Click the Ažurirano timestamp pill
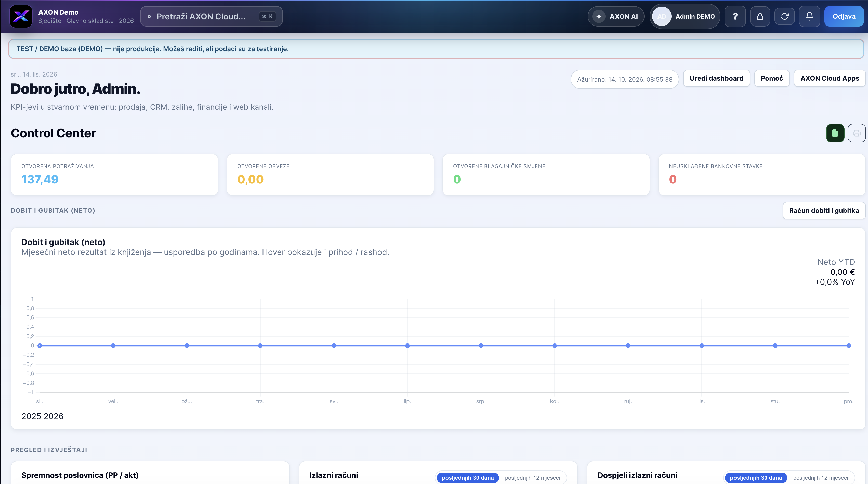Screen dimensions: 868x484 coord(625,79)
